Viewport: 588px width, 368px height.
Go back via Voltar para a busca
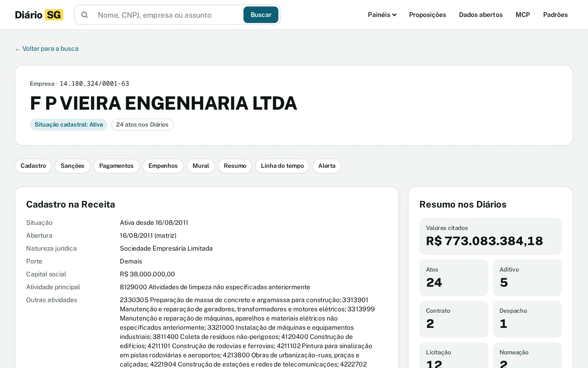point(47,49)
